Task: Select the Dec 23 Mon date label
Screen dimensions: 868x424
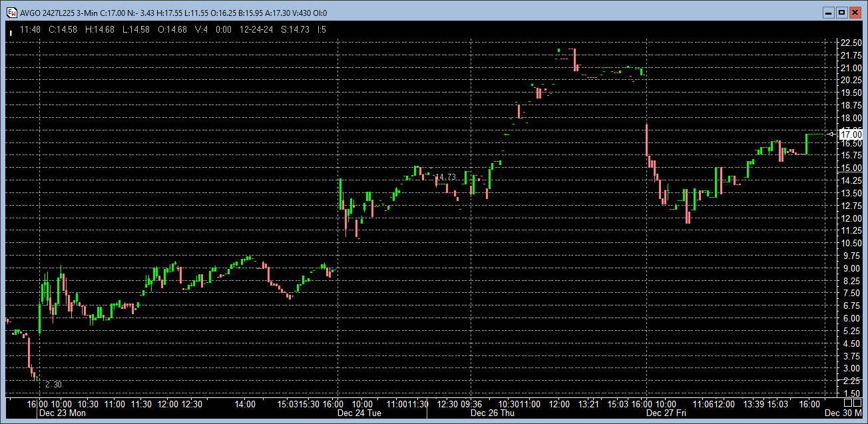Action: 63,413
